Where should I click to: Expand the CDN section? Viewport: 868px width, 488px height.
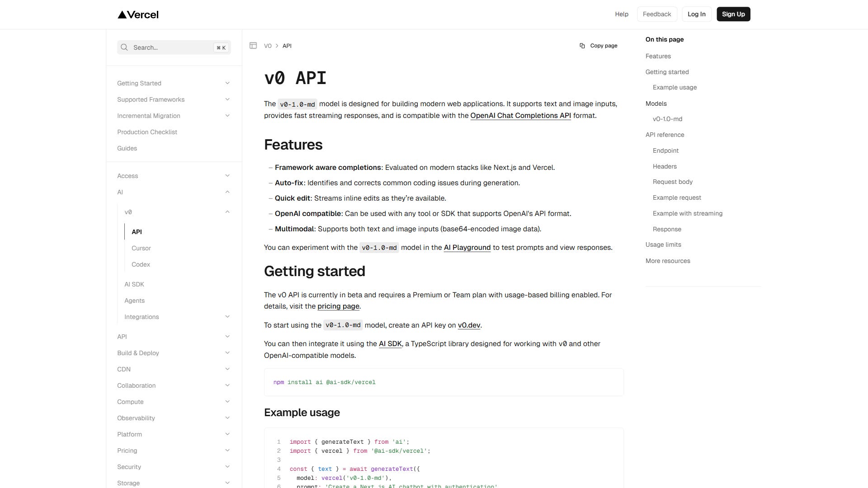click(x=174, y=369)
